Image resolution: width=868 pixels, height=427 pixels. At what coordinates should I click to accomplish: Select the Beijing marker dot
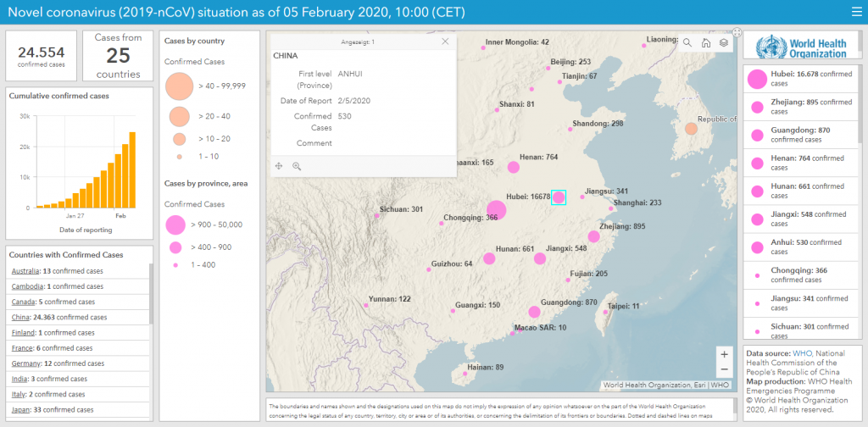[548, 68]
